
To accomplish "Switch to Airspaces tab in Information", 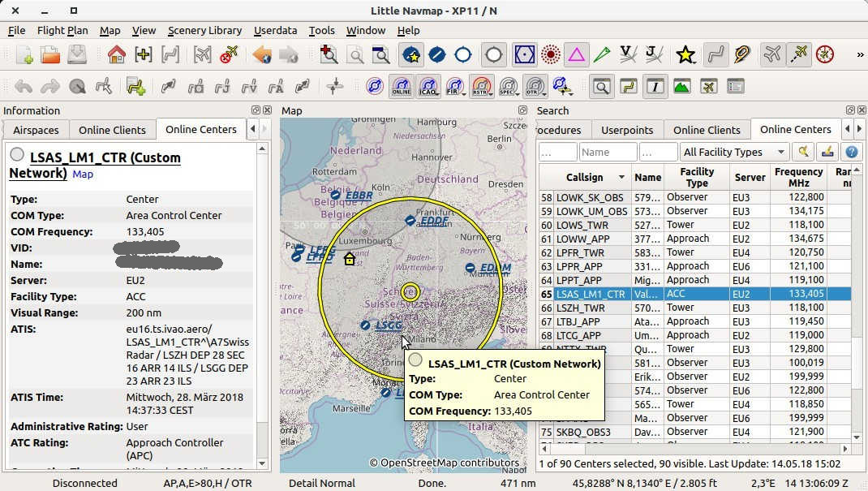I will pyautogui.click(x=36, y=130).
